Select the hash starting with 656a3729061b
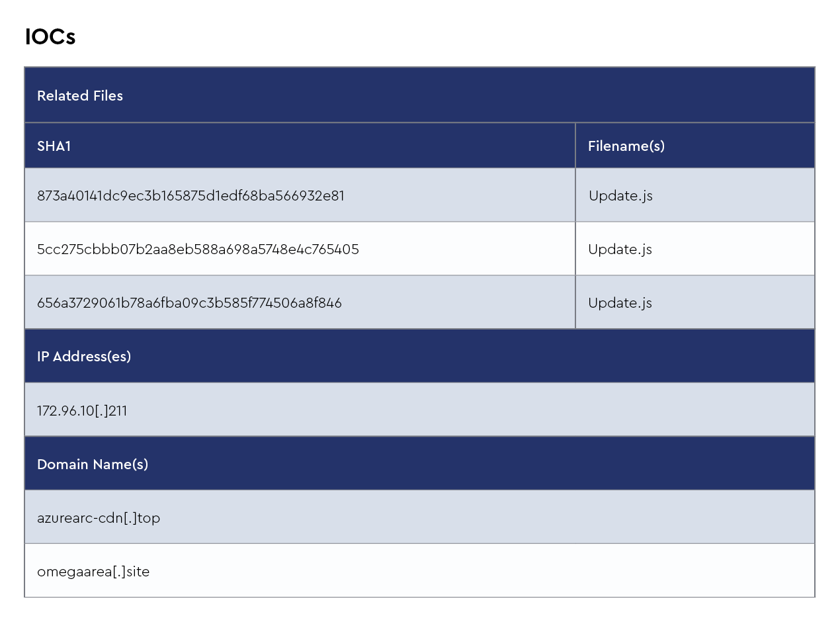 click(x=189, y=303)
